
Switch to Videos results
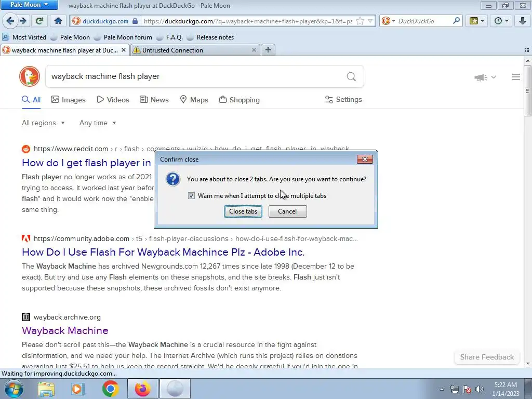pyautogui.click(x=113, y=100)
